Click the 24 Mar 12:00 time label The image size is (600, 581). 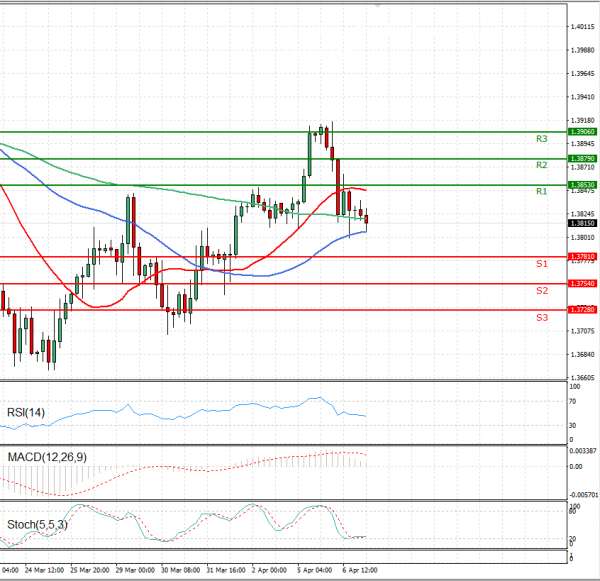coord(44,570)
